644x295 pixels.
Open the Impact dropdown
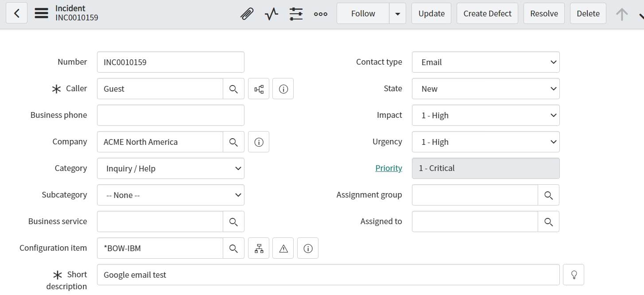[485, 115]
